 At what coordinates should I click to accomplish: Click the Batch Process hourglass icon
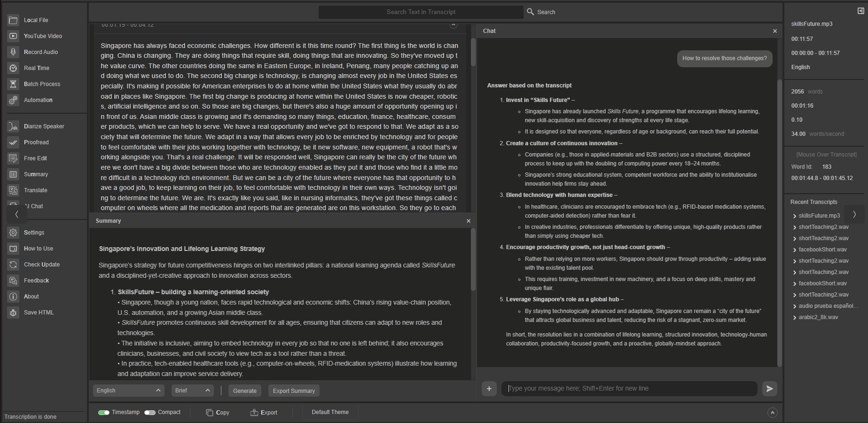click(13, 84)
